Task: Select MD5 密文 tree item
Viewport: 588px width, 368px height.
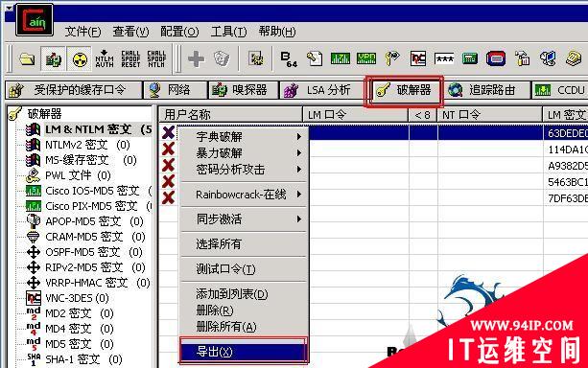Action: click(x=80, y=344)
